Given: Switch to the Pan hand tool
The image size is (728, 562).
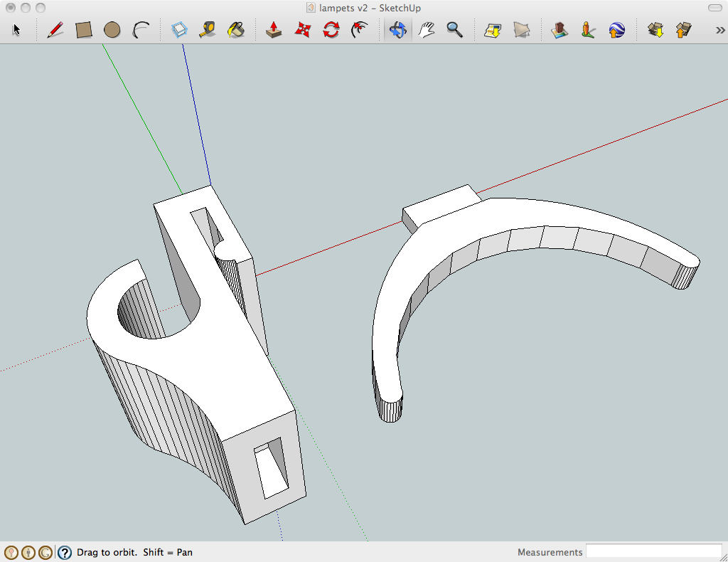Looking at the screenshot, I should [x=427, y=30].
